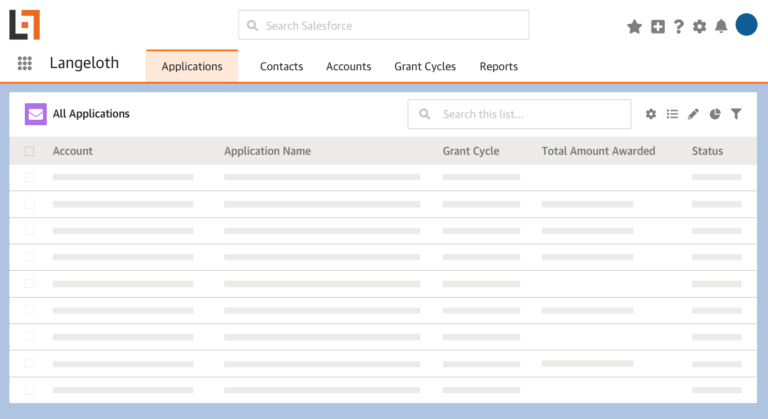The height and width of the screenshot is (419, 768).
Task: Select the Applications tab
Action: tap(192, 66)
